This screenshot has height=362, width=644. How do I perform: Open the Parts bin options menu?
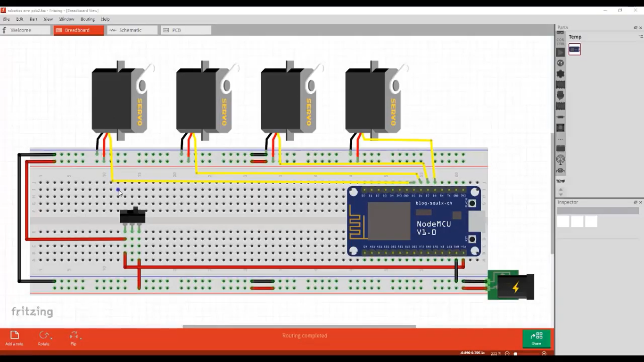(641, 37)
